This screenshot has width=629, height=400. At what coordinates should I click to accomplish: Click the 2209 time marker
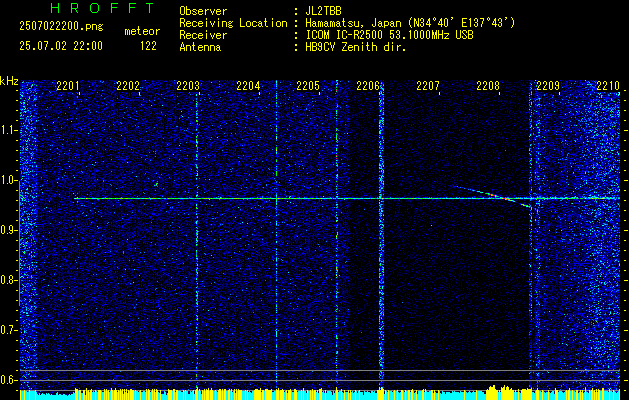coord(548,86)
